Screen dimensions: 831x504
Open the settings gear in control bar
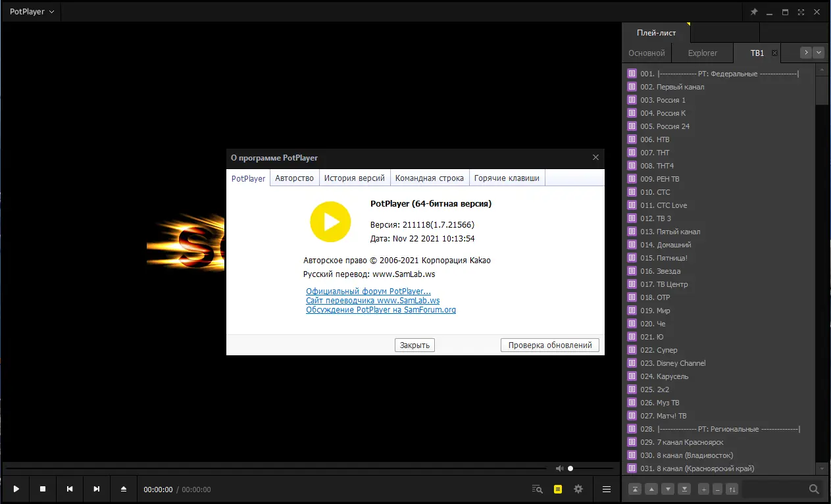pos(578,489)
